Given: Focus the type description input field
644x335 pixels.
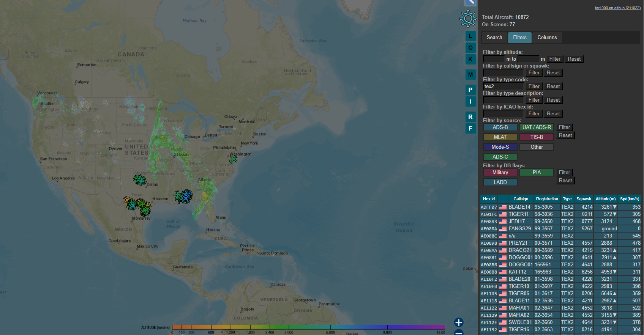Looking at the screenshot, I should 503,100.
